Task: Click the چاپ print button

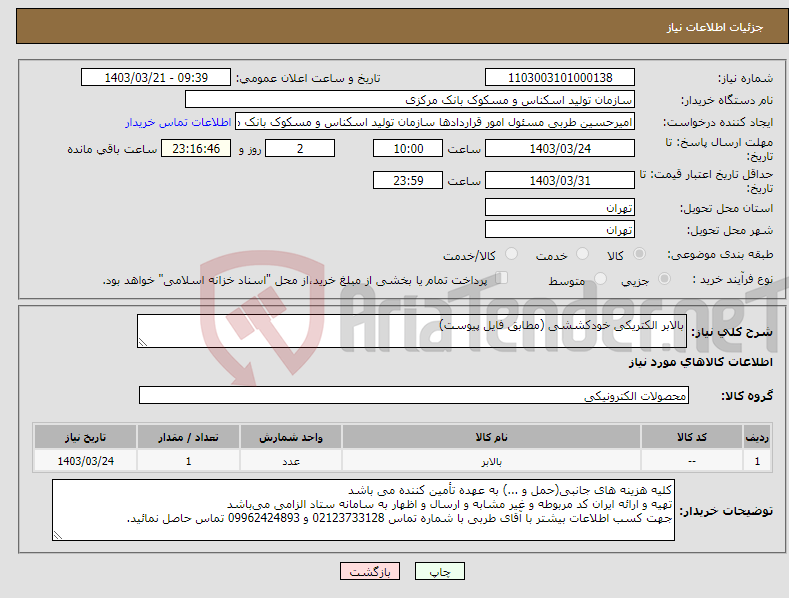Action: (440, 571)
